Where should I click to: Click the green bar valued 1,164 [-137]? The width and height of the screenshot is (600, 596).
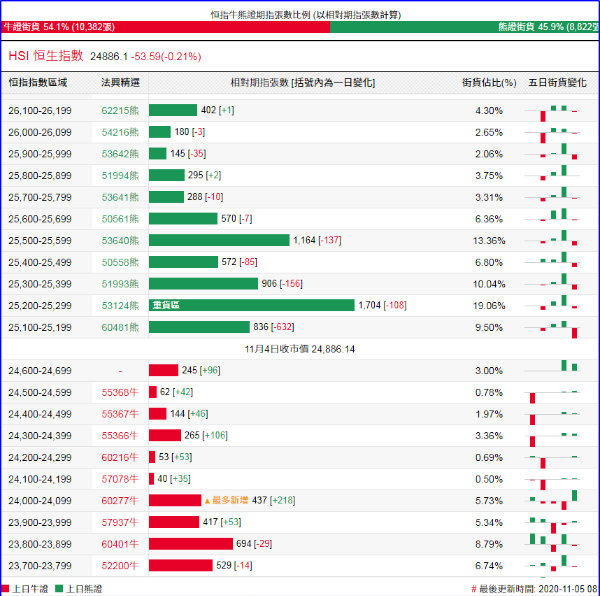coord(219,240)
